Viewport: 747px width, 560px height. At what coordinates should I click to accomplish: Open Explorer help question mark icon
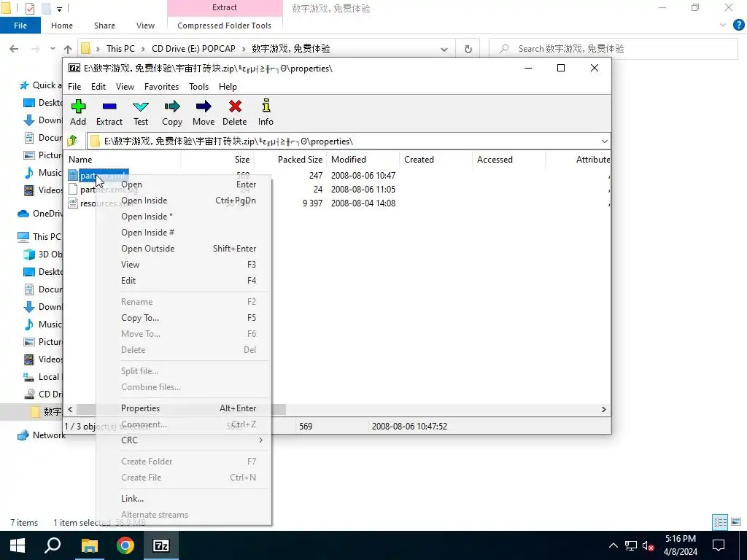pos(738,26)
